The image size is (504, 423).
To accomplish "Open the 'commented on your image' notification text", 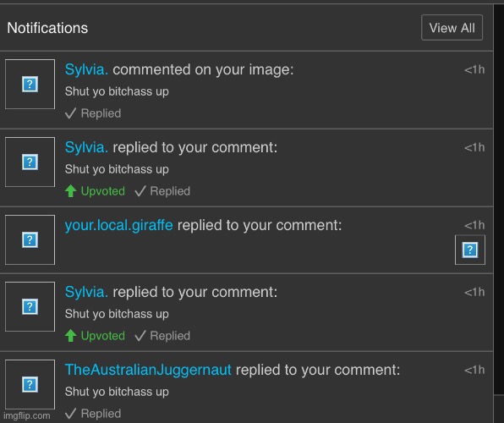I will pyautogui.click(x=203, y=69).
